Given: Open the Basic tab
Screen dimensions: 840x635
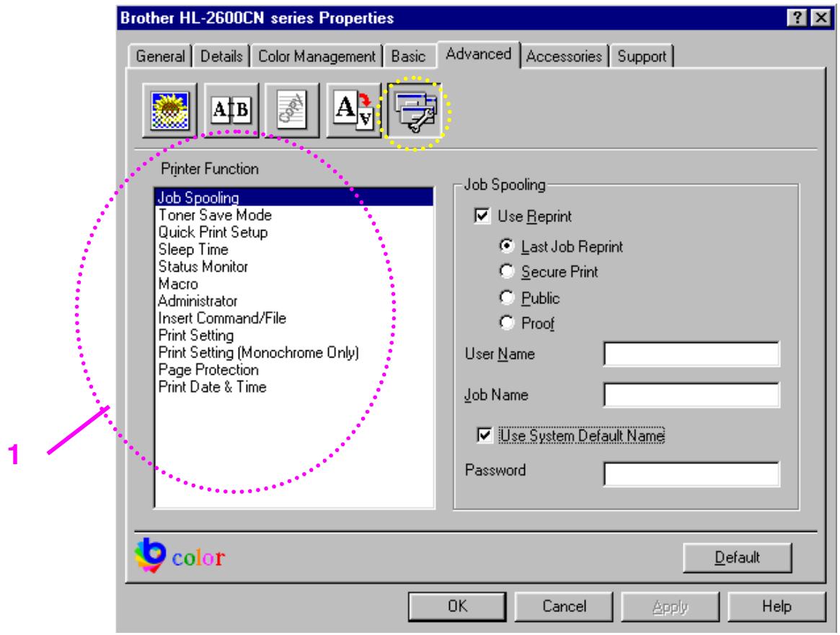Looking at the screenshot, I should coord(409,56).
